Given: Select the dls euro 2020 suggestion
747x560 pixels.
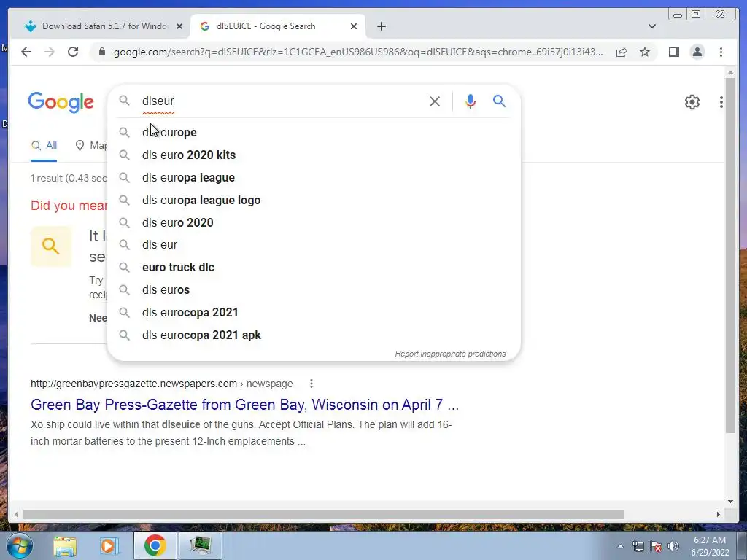Looking at the screenshot, I should click(314, 222).
